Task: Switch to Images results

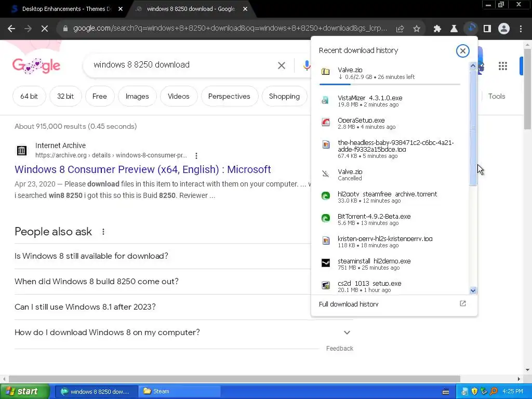Action: pyautogui.click(x=137, y=96)
